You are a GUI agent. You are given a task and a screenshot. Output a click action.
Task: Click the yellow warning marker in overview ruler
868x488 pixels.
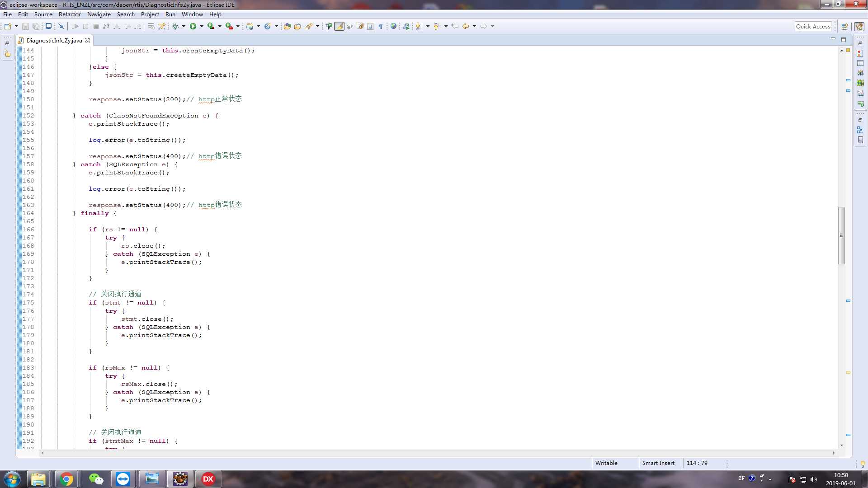point(848,372)
